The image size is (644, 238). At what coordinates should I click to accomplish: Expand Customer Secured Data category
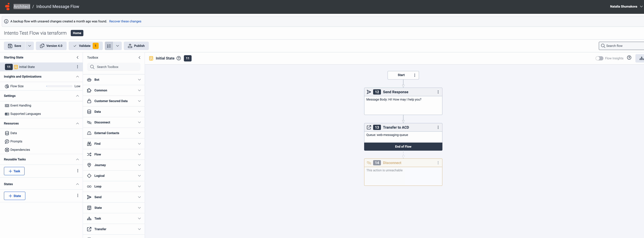point(114,101)
